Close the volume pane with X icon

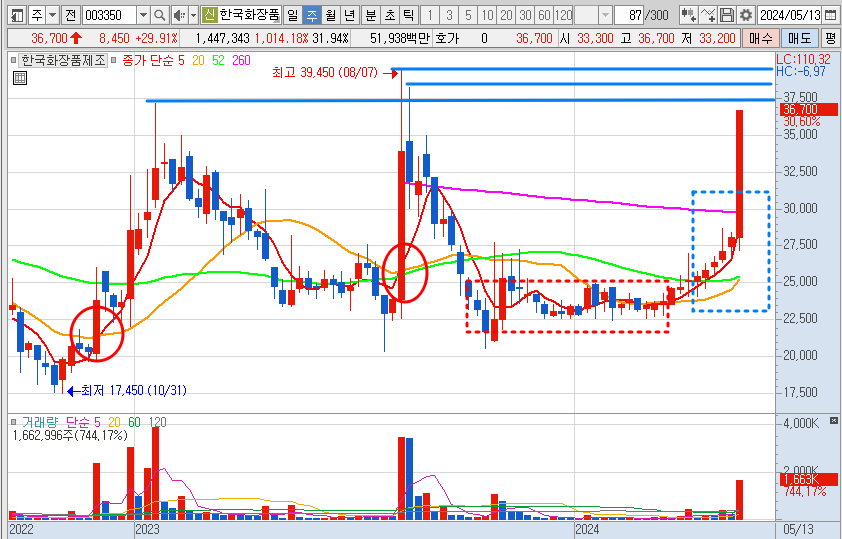(x=833, y=420)
